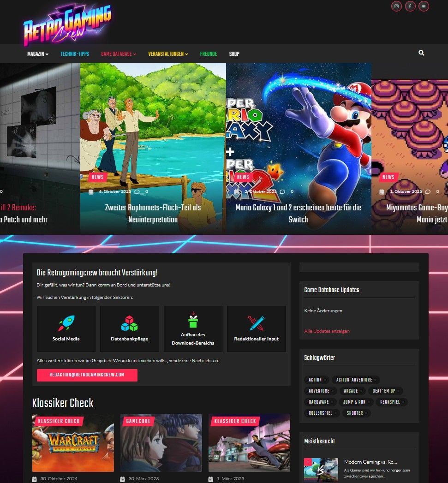Click the search magnifier icon
The height and width of the screenshot is (483, 448).
(x=421, y=53)
